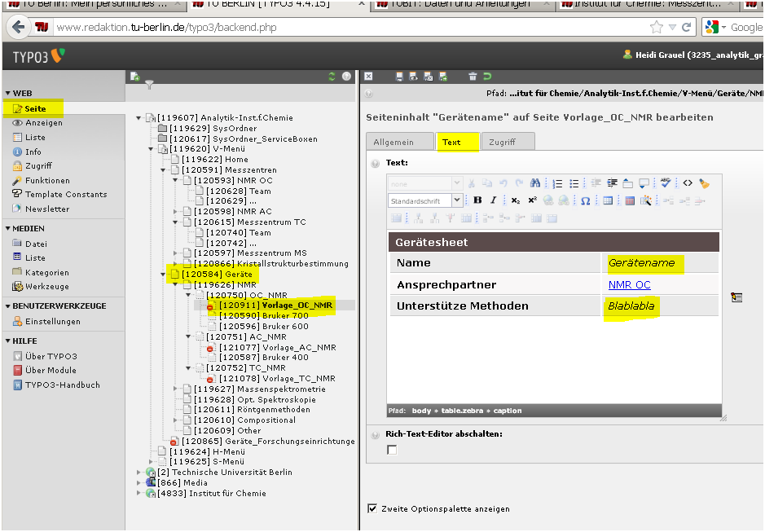765x532 pixels.
Task: Apply italic formatting
Action: [x=493, y=200]
